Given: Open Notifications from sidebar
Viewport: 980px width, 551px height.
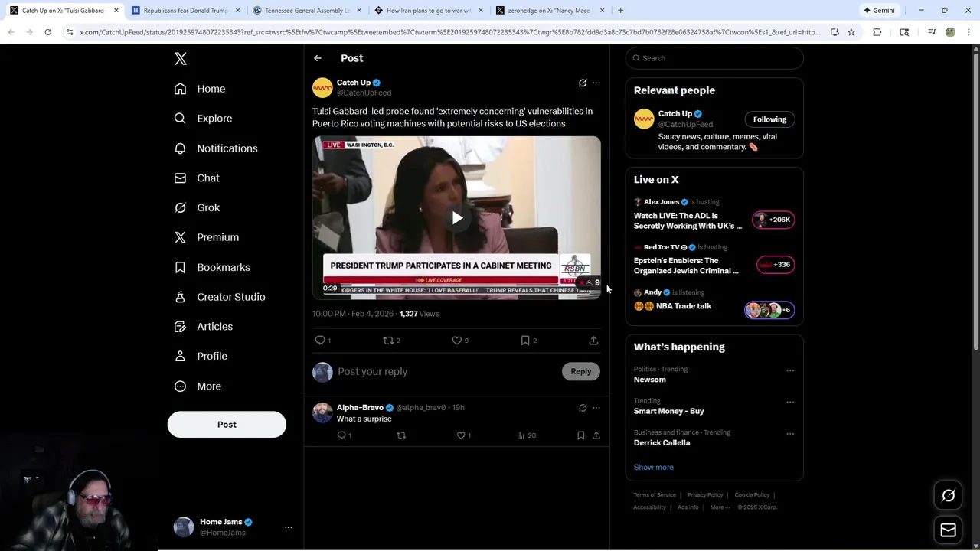Looking at the screenshot, I should click(216, 148).
